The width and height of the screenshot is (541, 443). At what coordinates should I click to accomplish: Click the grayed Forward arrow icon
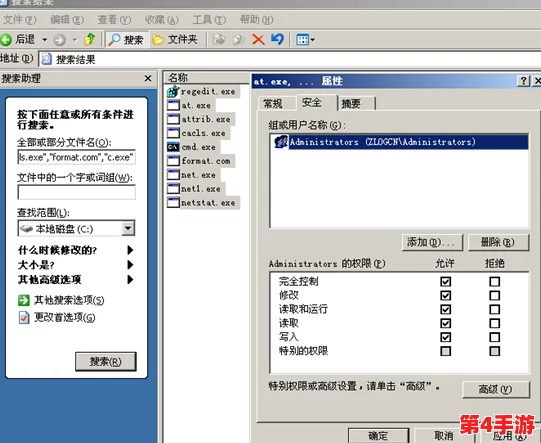[x=59, y=40]
